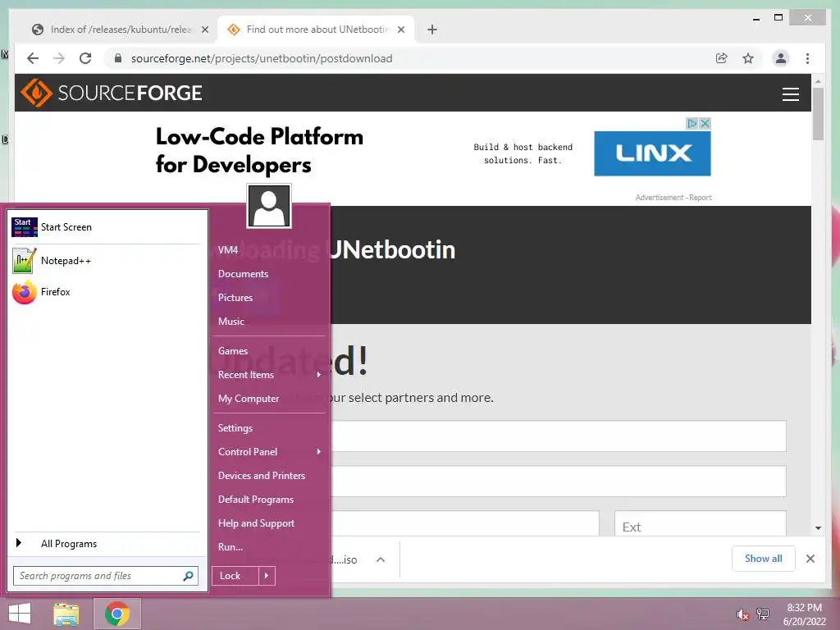Click the address bar URL
840x630 pixels.
[262, 58]
